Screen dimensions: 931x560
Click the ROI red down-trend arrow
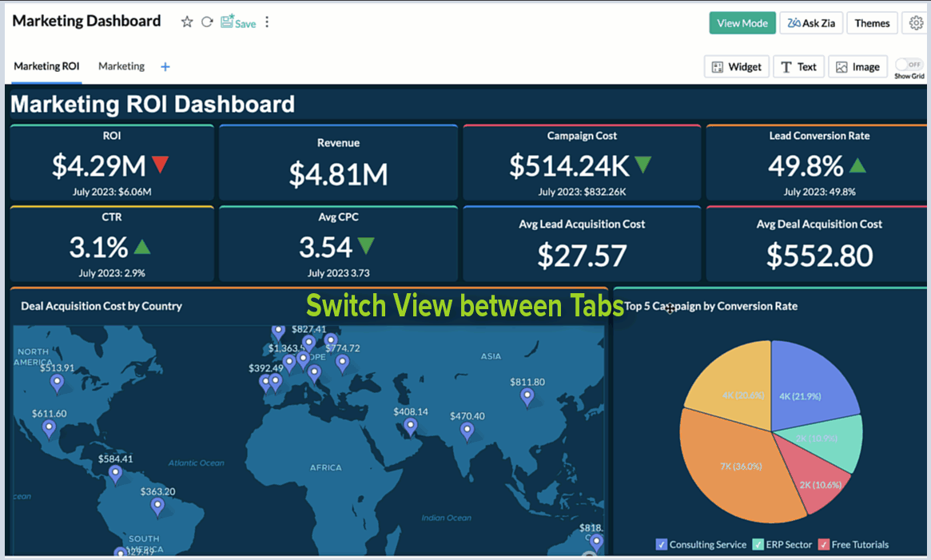pos(161,165)
